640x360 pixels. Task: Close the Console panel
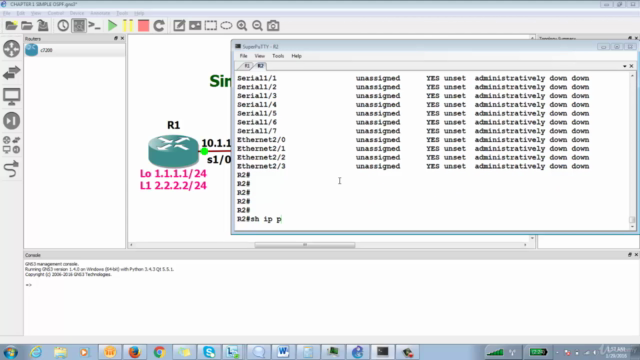[x=636, y=255]
